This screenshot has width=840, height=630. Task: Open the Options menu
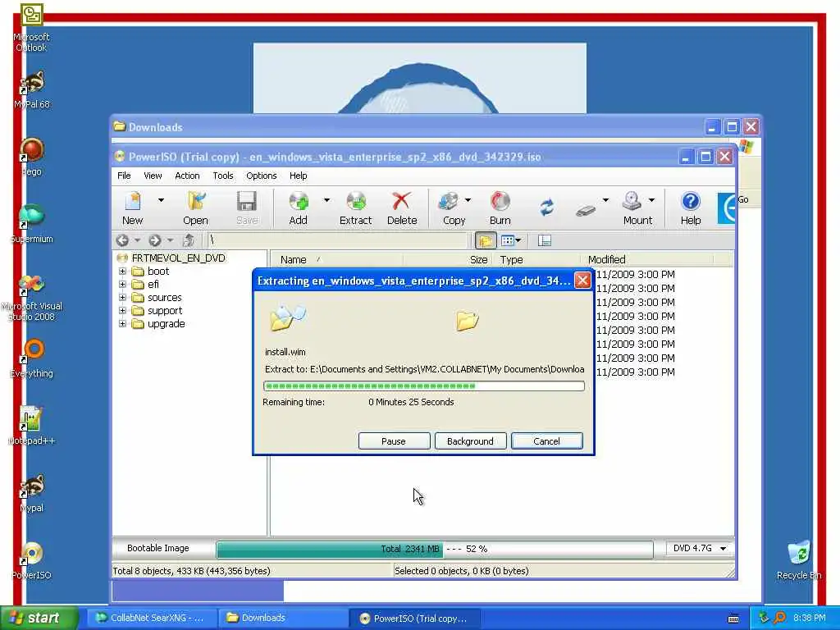tap(262, 176)
